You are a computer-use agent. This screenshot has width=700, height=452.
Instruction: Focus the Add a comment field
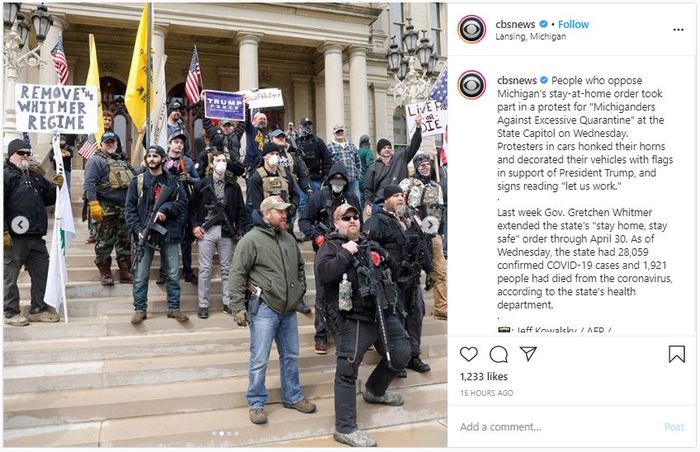558,427
